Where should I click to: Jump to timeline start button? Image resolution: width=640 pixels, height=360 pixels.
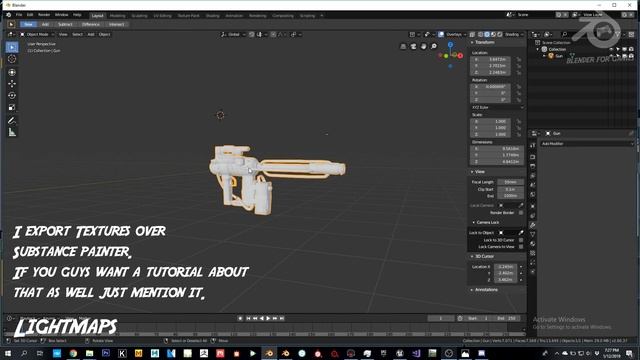point(248,318)
